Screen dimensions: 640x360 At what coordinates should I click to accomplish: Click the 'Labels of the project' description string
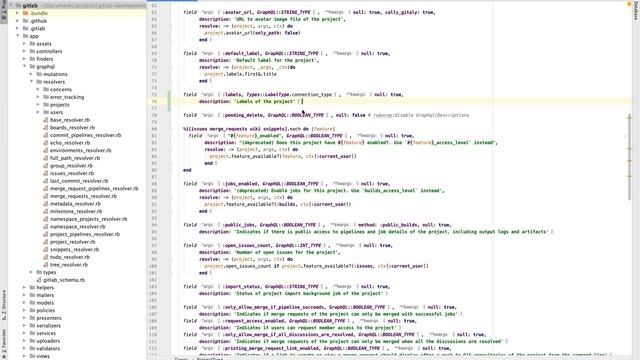pyautogui.click(x=264, y=101)
